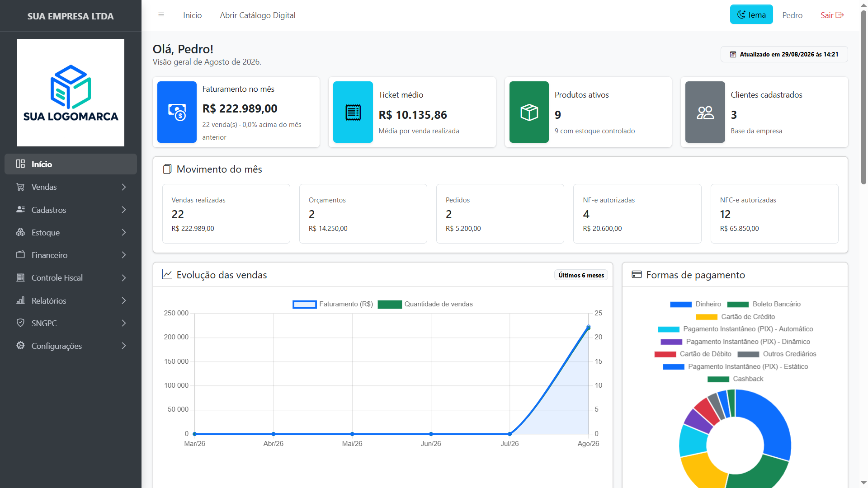The width and height of the screenshot is (868, 488).
Task: Open the Pedro user profile link
Action: pos(792,15)
